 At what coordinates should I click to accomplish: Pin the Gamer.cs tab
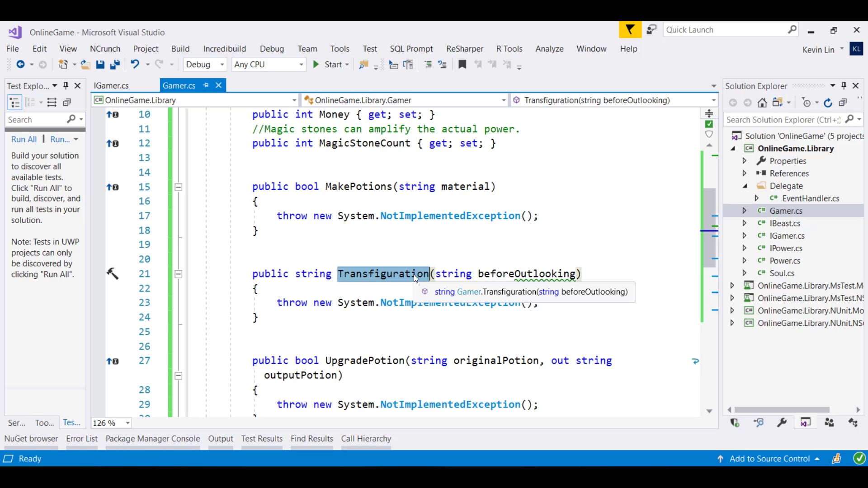click(x=206, y=85)
